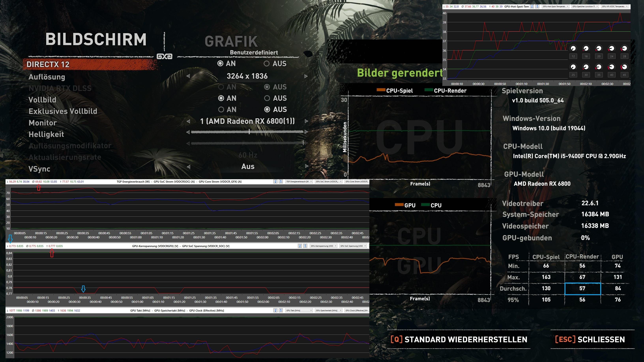644x362 pixels.
Task: Select the VSync menu row
Action: [x=39, y=169]
